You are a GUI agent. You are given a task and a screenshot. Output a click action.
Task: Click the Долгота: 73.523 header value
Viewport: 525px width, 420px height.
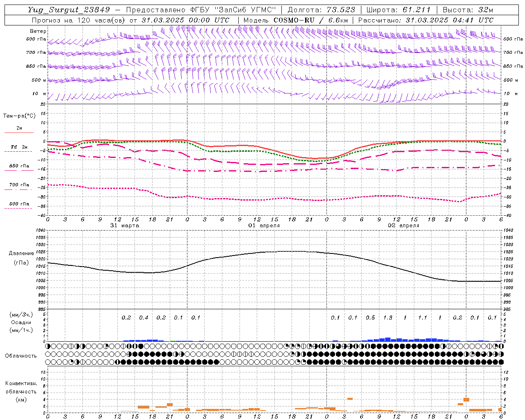pyautogui.click(x=322, y=10)
